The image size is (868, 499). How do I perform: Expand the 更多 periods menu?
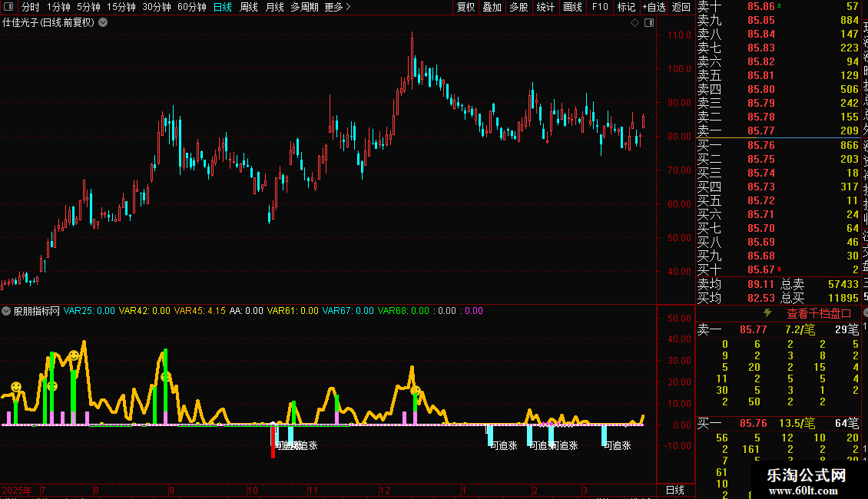(x=337, y=7)
